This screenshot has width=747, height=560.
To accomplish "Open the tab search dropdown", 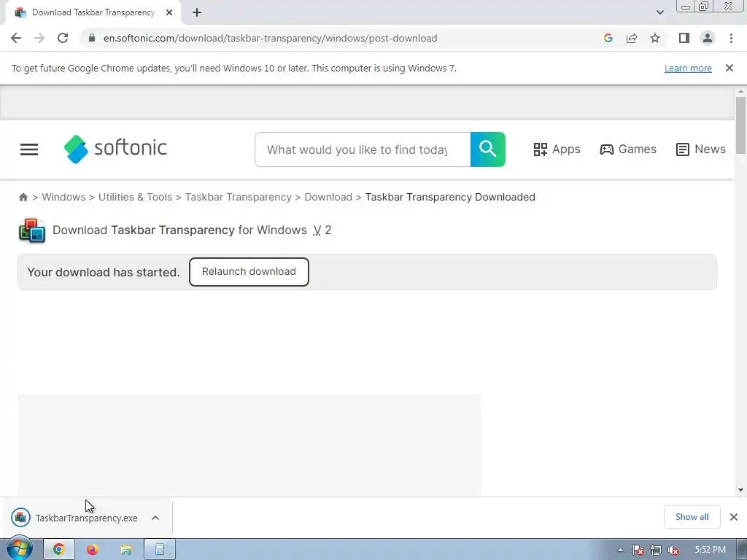I will pyautogui.click(x=659, y=12).
